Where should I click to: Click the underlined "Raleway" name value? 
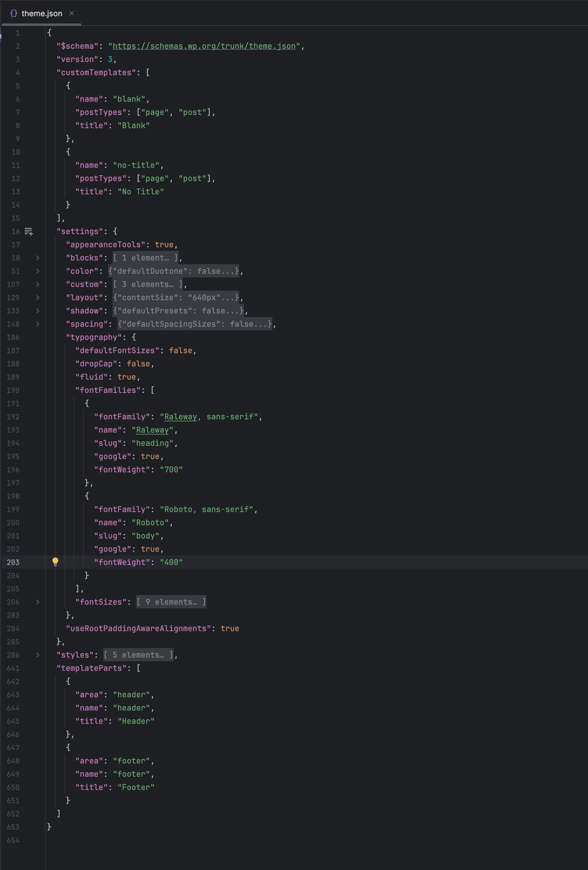(x=152, y=430)
